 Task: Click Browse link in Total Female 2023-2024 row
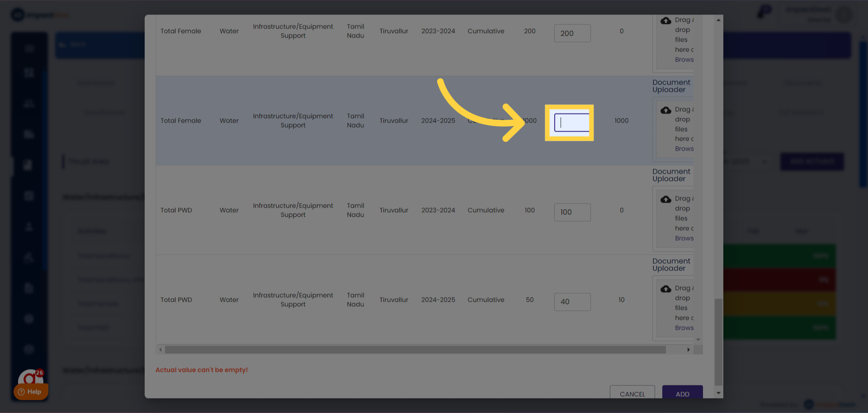point(684,60)
